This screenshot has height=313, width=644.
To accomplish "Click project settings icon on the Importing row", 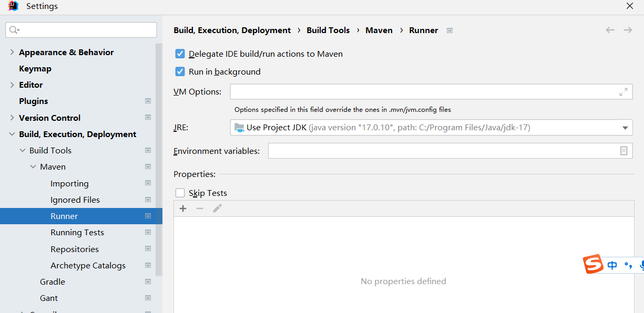I will [148, 183].
